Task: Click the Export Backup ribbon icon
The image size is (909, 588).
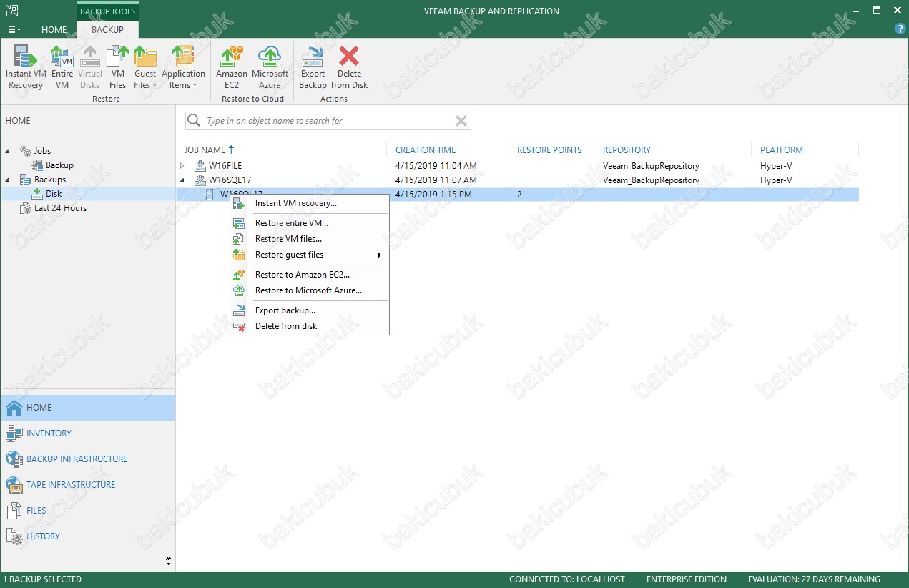Action: [x=313, y=68]
